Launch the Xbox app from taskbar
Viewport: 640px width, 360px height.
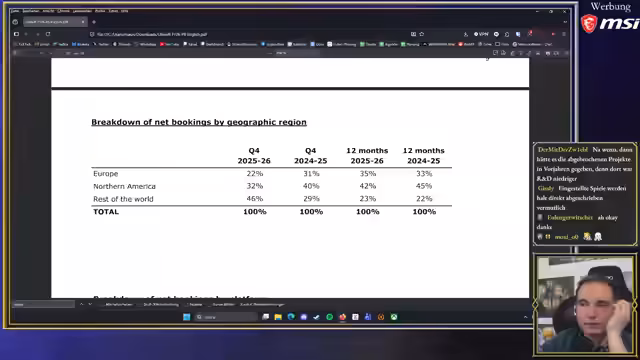point(394,317)
